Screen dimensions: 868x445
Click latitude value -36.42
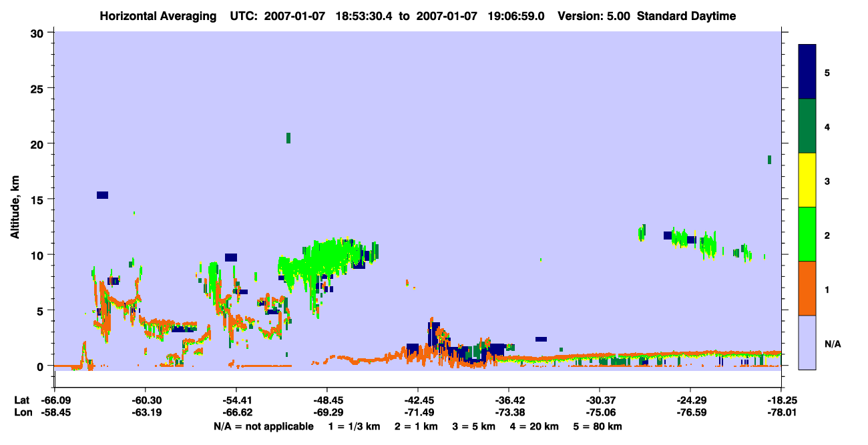tap(509, 400)
